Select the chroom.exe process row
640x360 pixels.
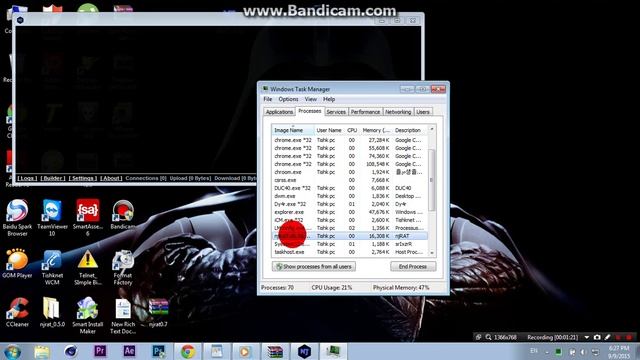(350, 172)
